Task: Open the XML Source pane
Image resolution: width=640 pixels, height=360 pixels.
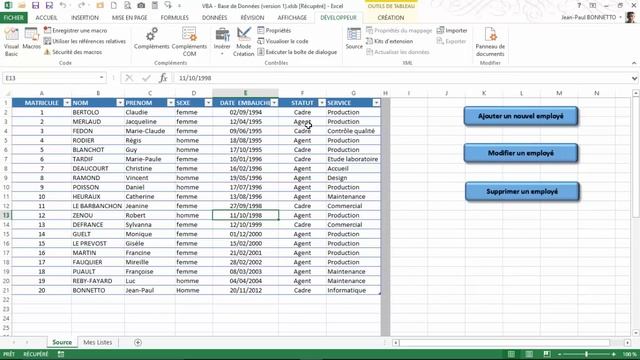Action: [354, 39]
